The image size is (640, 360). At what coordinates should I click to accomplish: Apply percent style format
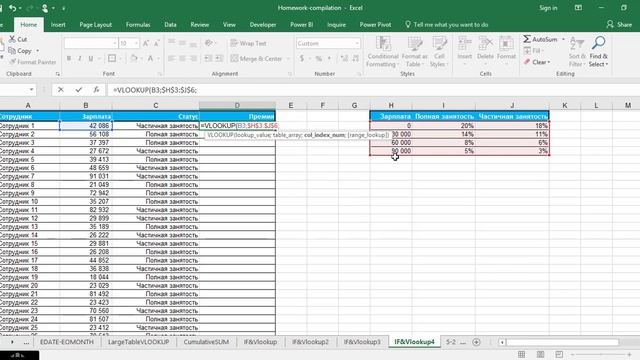point(319,59)
